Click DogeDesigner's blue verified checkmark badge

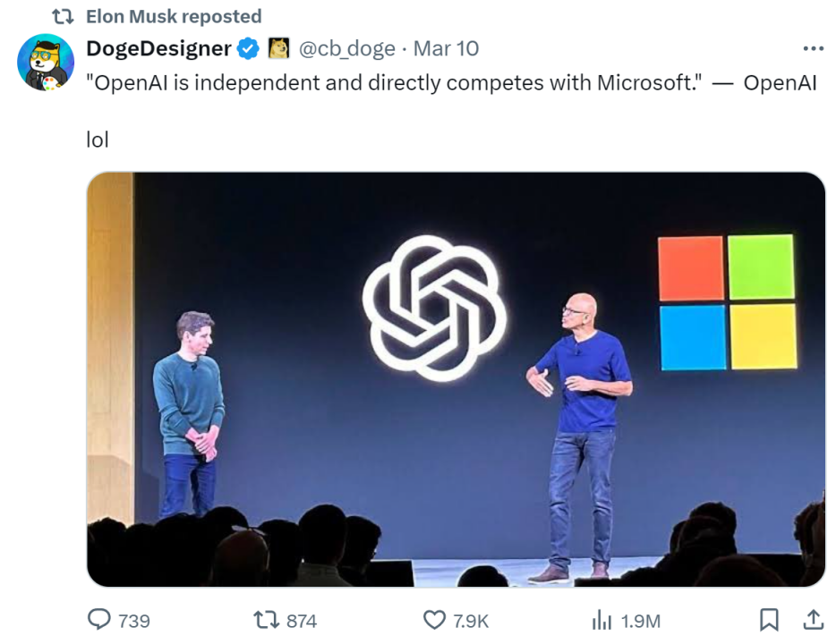(248, 49)
